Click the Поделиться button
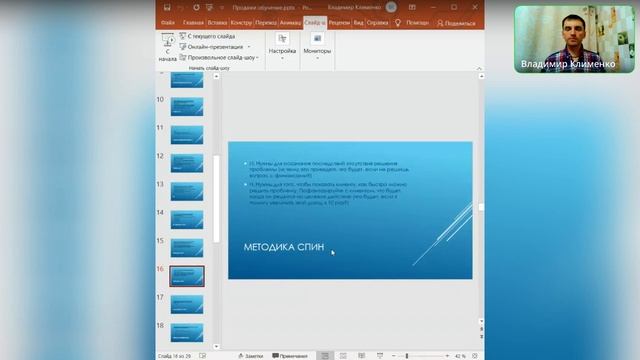 tap(456, 23)
